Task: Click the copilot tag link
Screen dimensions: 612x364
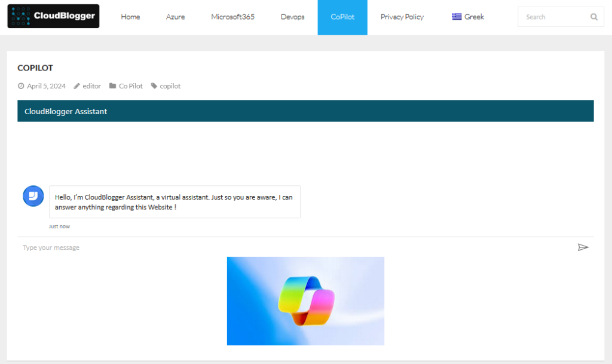Action: tap(170, 86)
